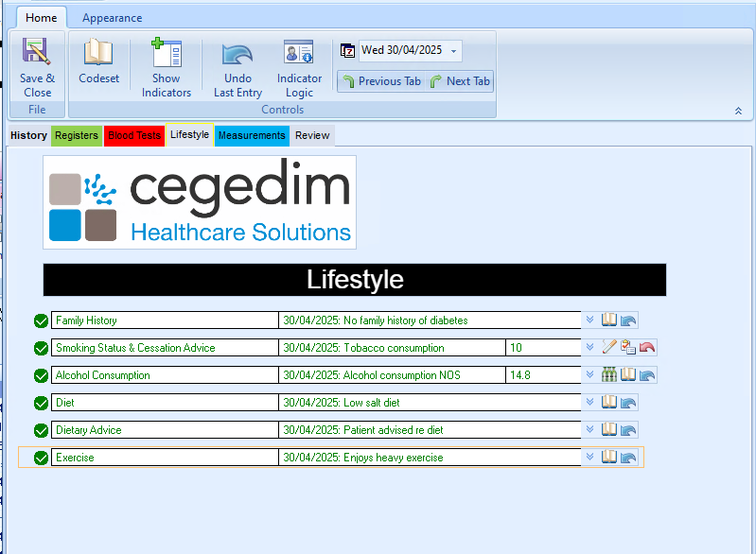756x554 pixels.
Task: Click green tick beside Dietary Advice
Action: pyautogui.click(x=41, y=431)
